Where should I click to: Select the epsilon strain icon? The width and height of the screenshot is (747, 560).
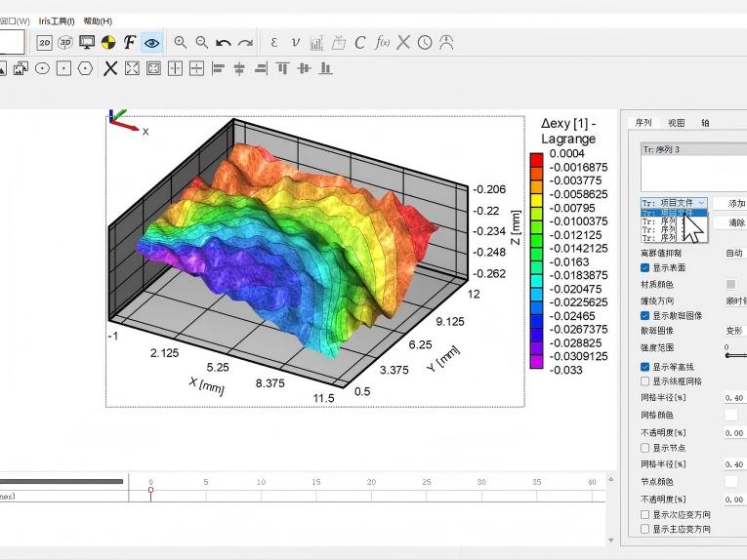point(273,43)
